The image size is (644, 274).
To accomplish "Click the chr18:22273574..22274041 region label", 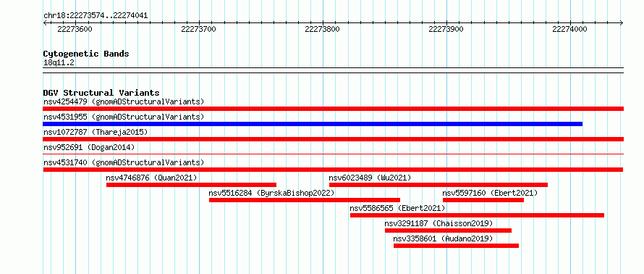I will [96, 16].
